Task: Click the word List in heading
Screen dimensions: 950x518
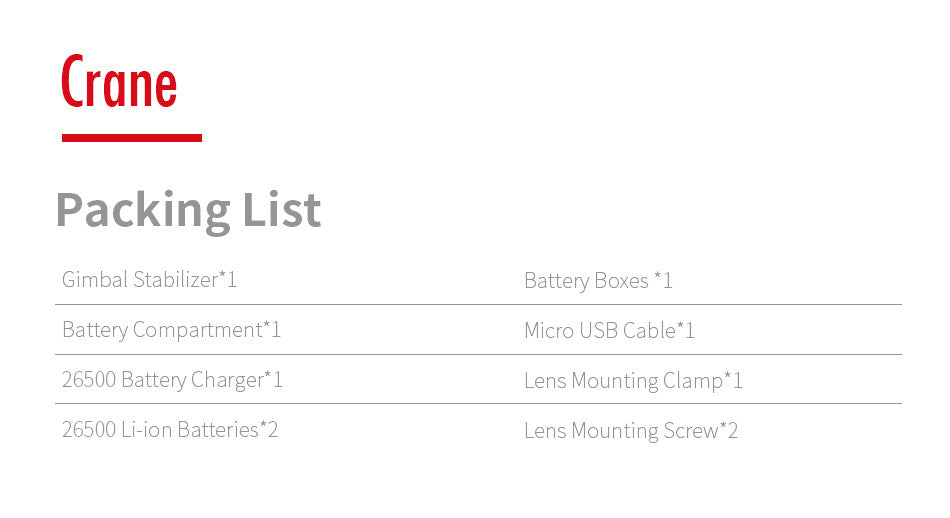Action: (282, 209)
